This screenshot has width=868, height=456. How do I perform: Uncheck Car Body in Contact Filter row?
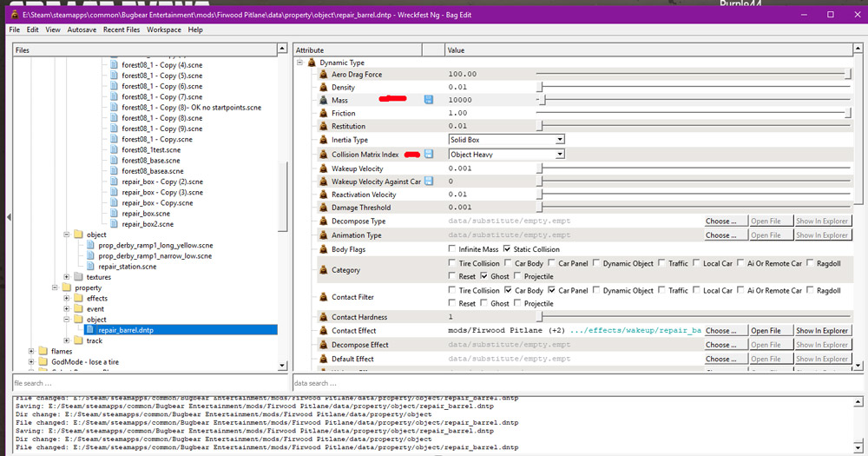[x=508, y=290]
